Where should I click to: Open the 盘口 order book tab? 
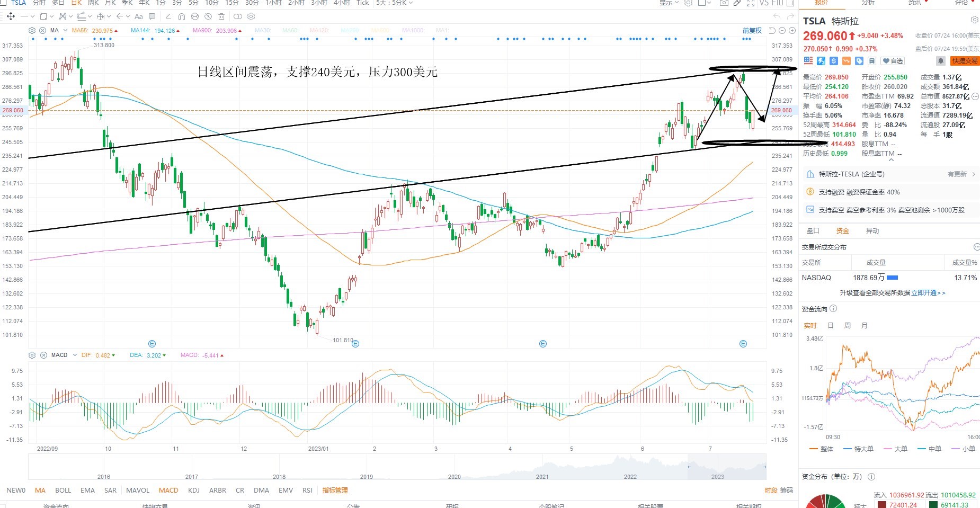(813, 230)
